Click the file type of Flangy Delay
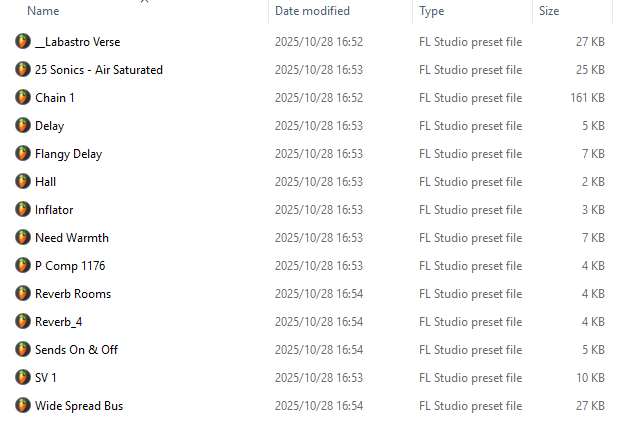 tap(470, 154)
